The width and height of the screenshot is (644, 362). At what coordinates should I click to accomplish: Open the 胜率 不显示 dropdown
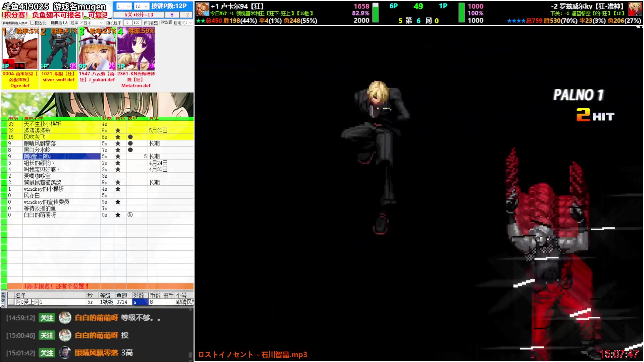tap(91, 23)
